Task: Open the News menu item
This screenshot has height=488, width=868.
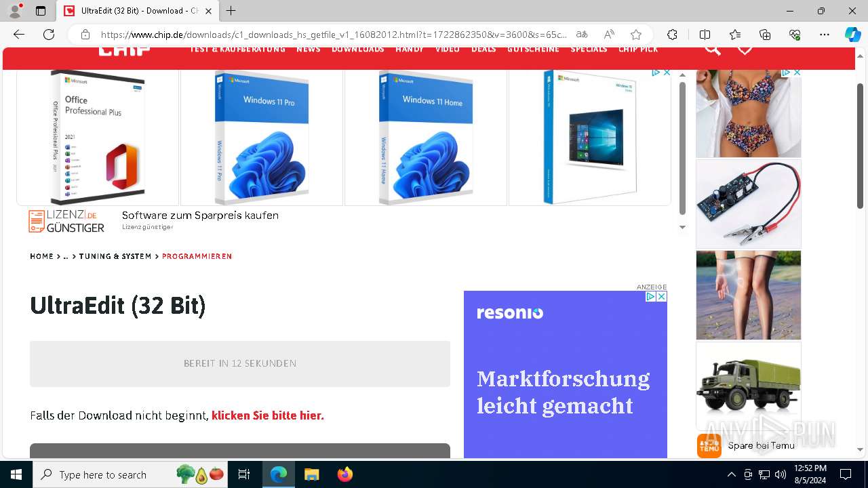Action: click(x=309, y=49)
